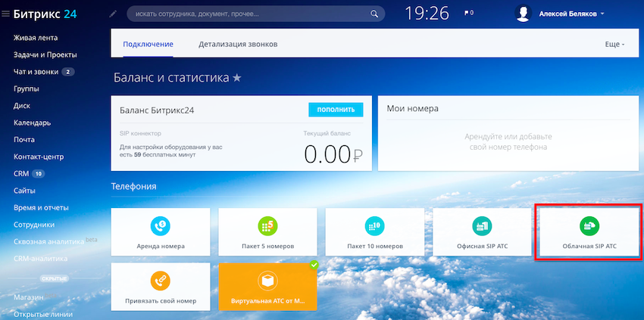The image size is (644, 320).
Task: Open Сайты in the sidebar
Action: 24,191
